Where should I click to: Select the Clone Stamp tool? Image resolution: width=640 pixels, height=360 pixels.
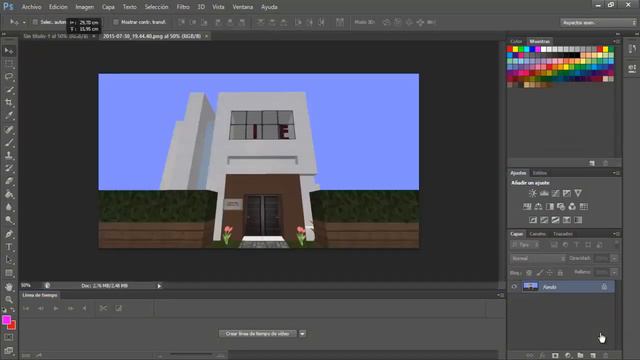click(9, 155)
